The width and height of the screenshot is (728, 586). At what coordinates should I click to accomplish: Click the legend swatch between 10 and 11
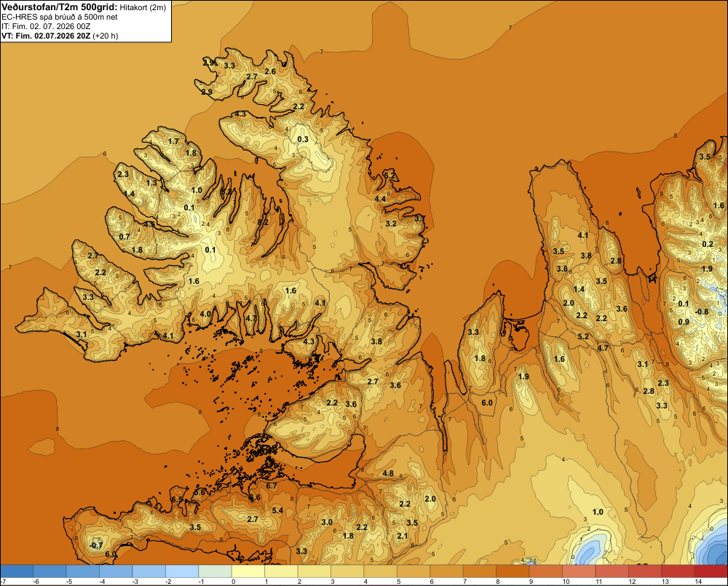click(x=579, y=571)
